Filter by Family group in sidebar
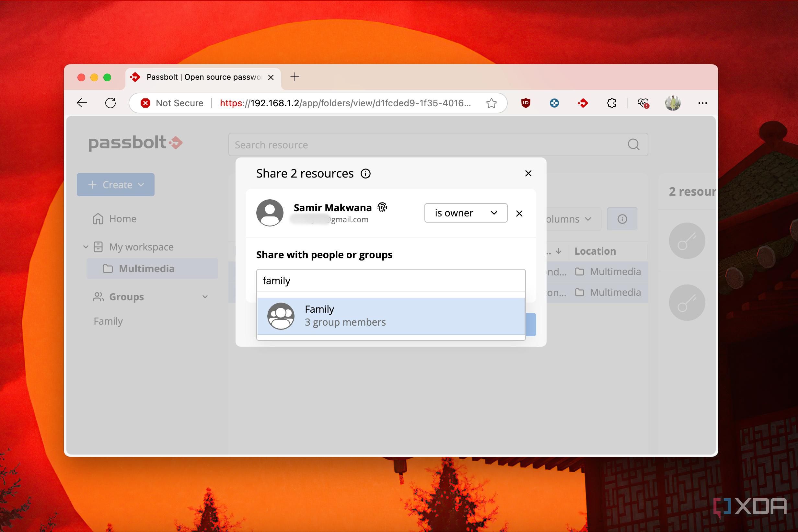This screenshot has height=532, width=798. 108,321
